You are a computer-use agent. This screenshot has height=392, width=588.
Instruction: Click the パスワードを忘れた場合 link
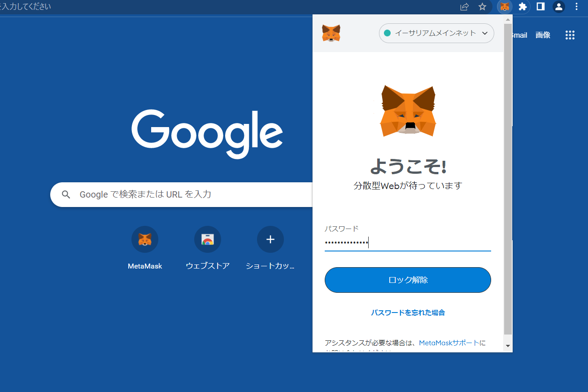[408, 313]
